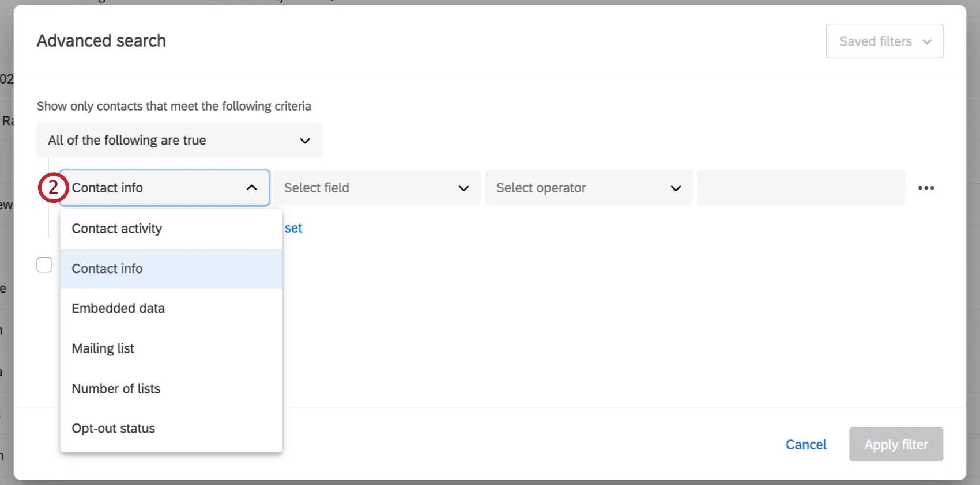This screenshot has width=980, height=485.
Task: Select Embedded data option
Action: click(118, 309)
